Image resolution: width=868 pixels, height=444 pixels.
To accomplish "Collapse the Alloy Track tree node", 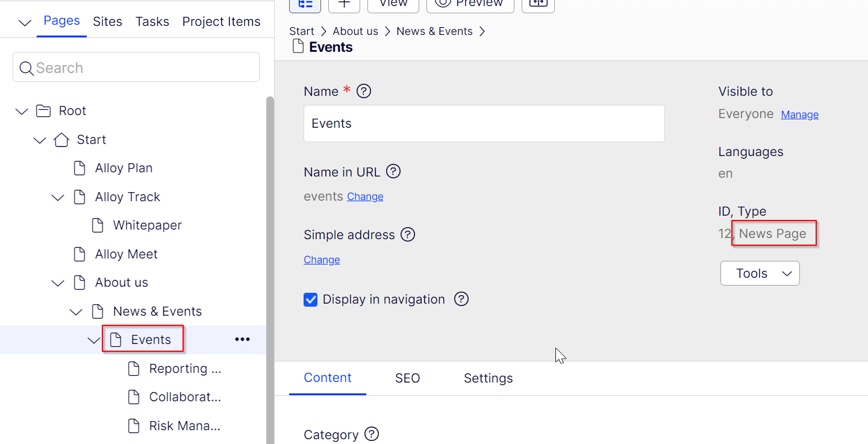I will pyautogui.click(x=58, y=197).
